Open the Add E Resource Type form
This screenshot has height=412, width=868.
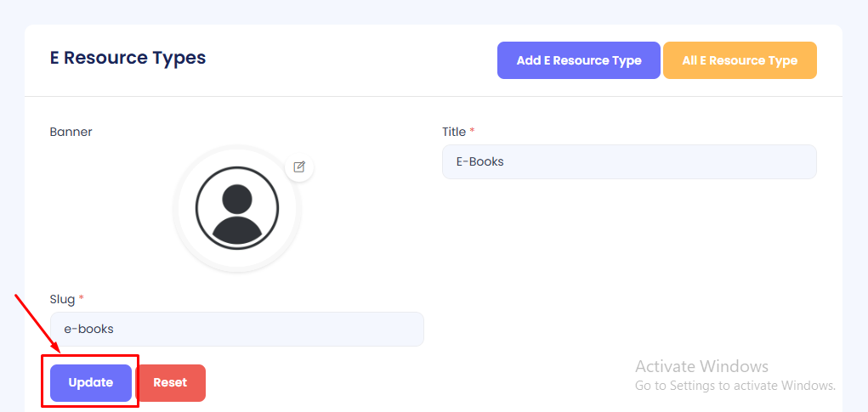[x=579, y=60]
